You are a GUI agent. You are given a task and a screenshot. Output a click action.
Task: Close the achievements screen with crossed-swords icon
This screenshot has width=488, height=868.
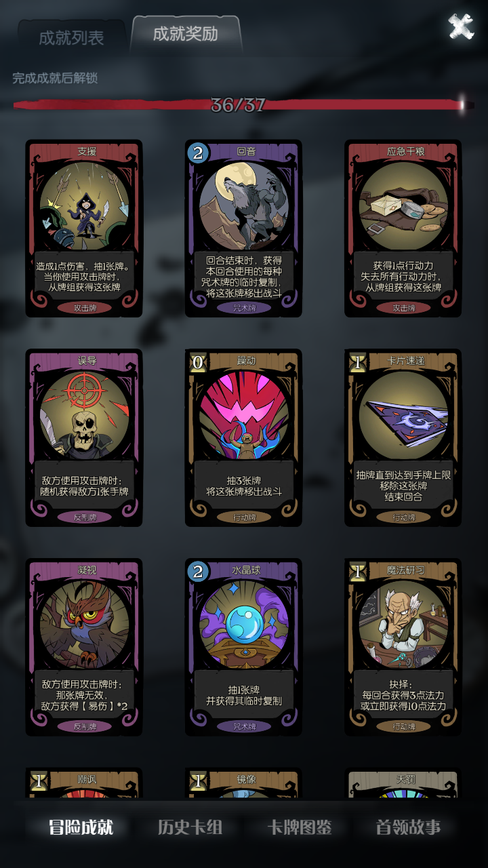461,26
